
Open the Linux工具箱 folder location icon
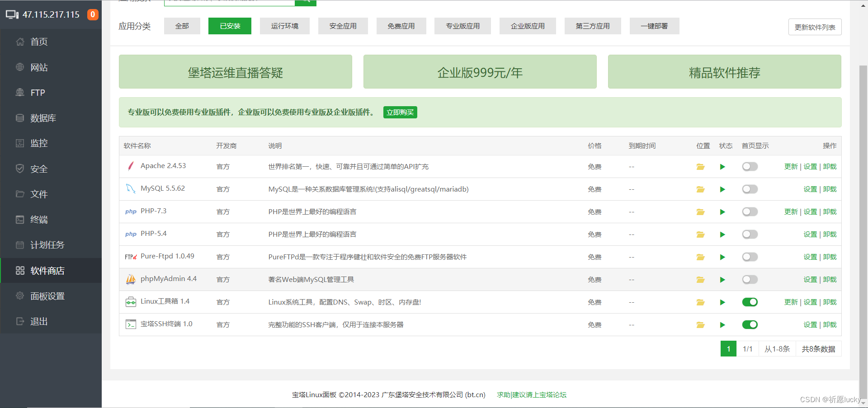coord(700,302)
